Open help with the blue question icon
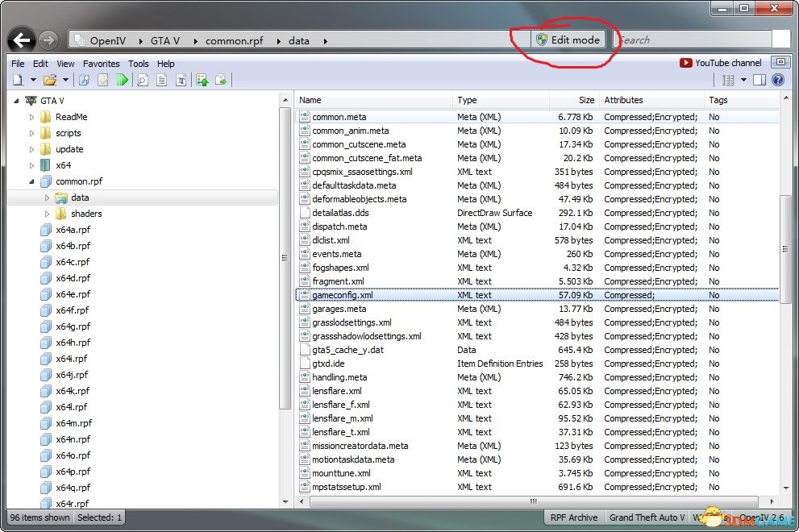 (777, 80)
